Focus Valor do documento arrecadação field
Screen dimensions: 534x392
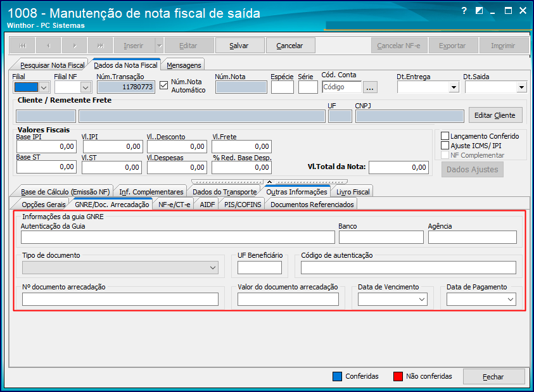(288, 300)
